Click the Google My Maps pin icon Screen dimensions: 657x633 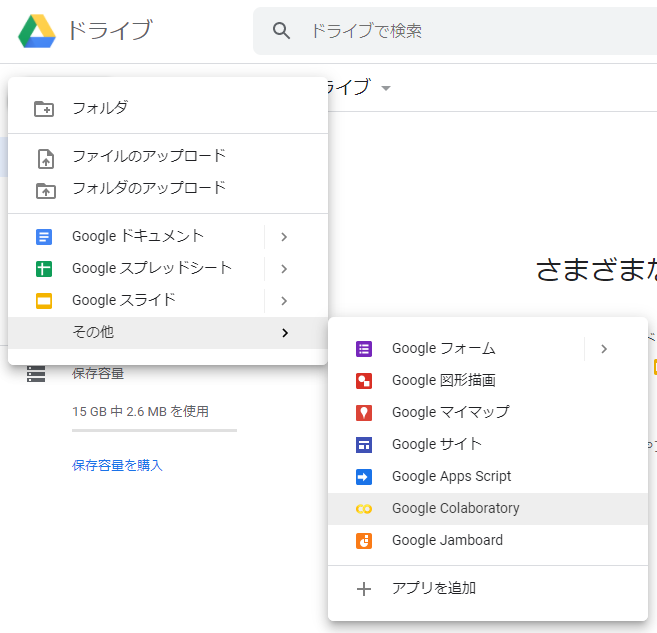pyautogui.click(x=364, y=413)
